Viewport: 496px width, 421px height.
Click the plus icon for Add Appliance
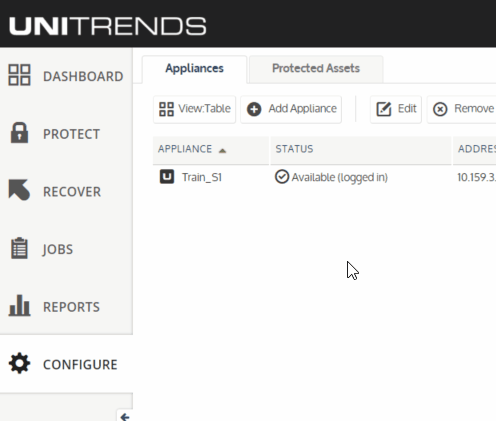point(254,109)
